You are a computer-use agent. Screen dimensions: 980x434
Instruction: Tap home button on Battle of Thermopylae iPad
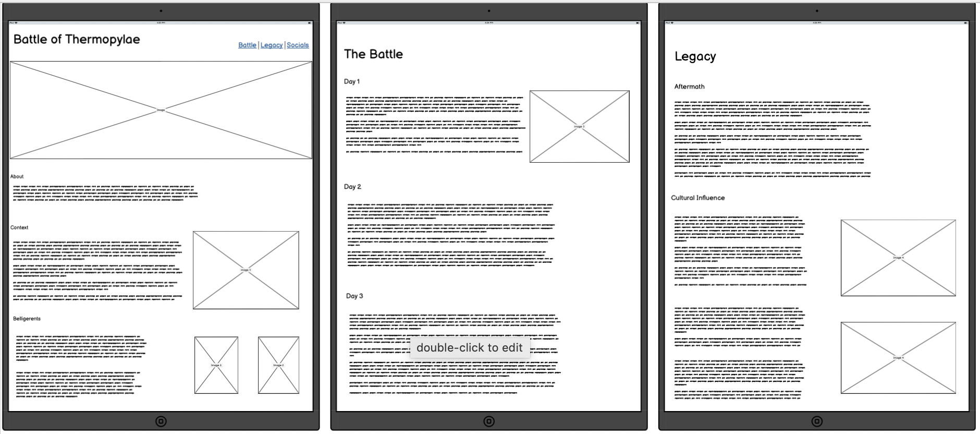[161, 421]
